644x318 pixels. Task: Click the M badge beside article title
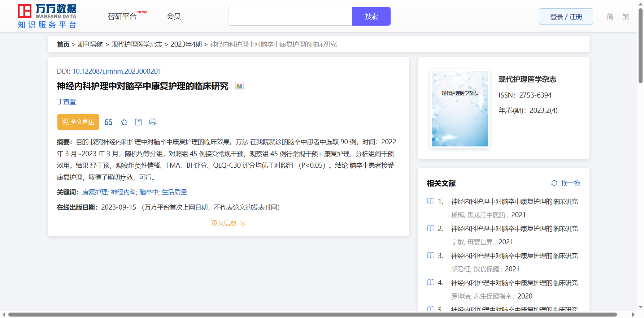(239, 86)
